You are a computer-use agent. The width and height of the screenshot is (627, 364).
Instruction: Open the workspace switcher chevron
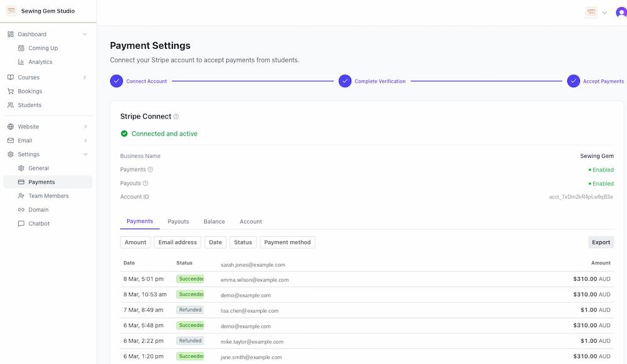tap(604, 12)
